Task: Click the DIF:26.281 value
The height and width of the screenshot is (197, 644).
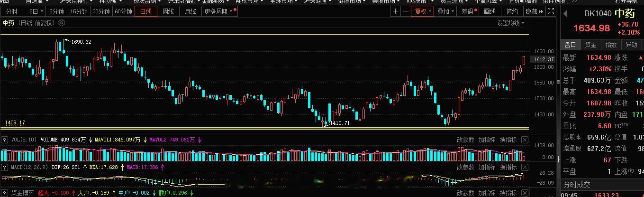Action: (x=66, y=167)
